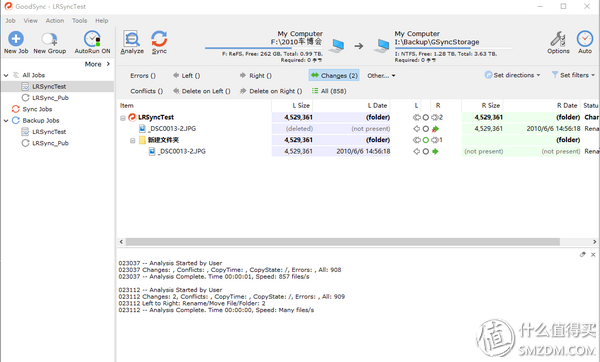The image size is (600, 362).
Task: Open the Options wrench icon
Action: [x=558, y=39]
